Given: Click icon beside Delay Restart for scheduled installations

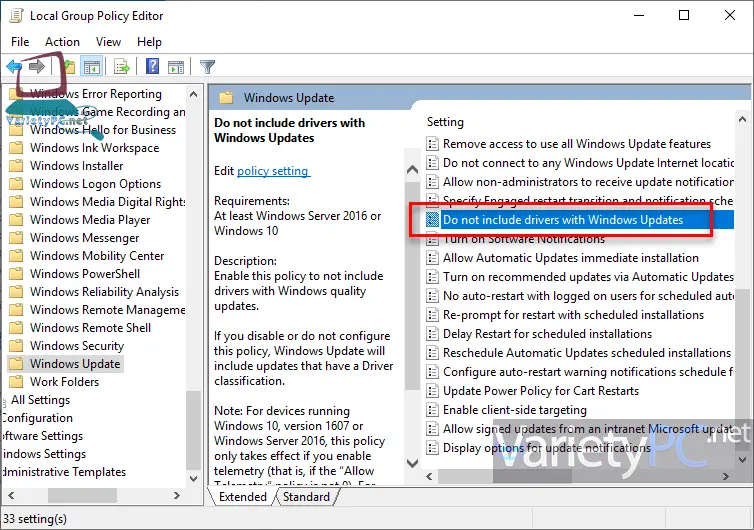Looking at the screenshot, I should [433, 334].
